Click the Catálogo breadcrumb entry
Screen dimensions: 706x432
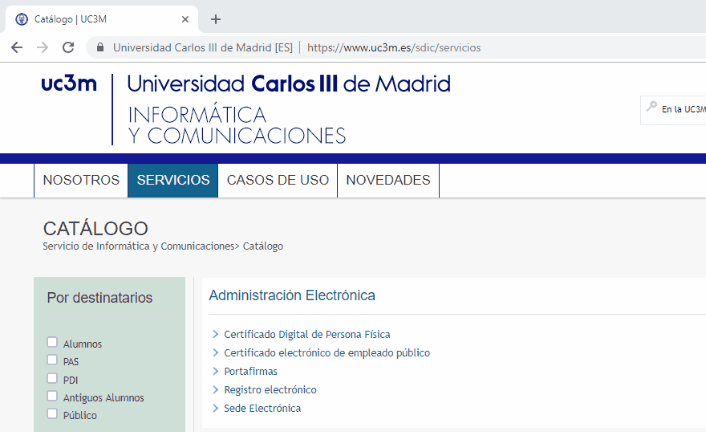(263, 246)
